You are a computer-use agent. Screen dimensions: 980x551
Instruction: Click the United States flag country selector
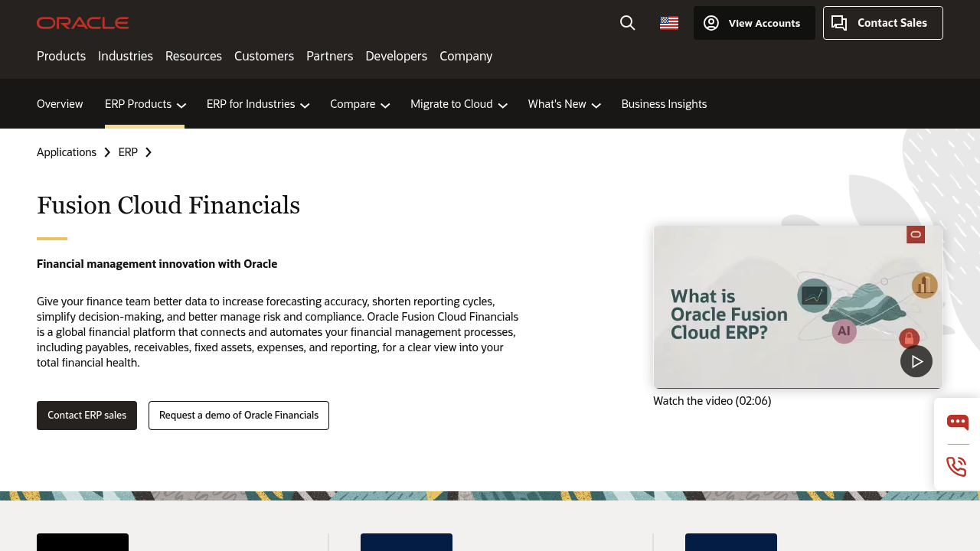(668, 23)
